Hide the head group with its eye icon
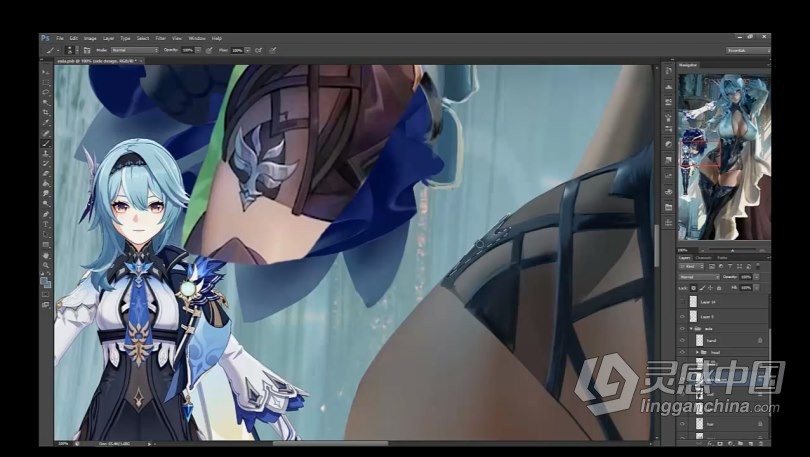Screen dimensions: 810x457 [682, 352]
